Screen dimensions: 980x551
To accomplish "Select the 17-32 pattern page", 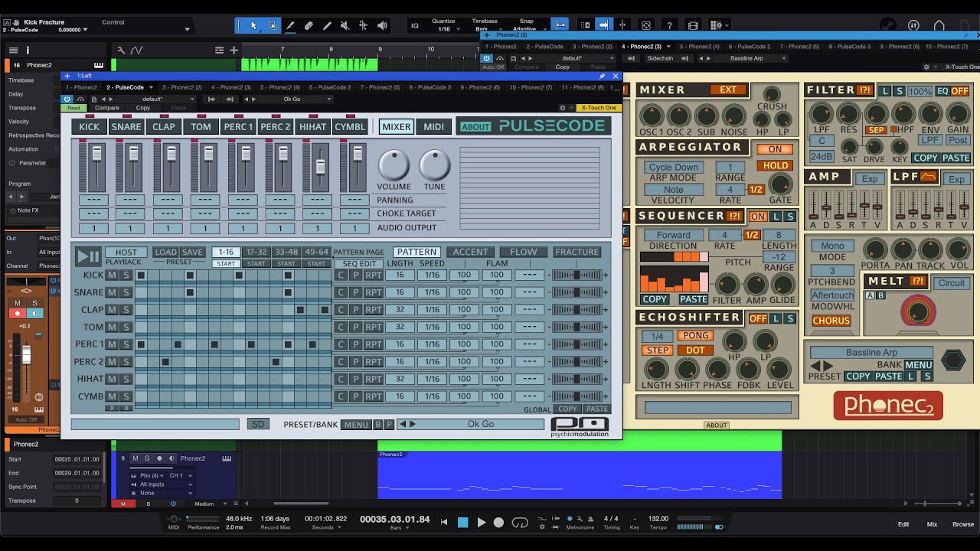I will click(x=256, y=252).
